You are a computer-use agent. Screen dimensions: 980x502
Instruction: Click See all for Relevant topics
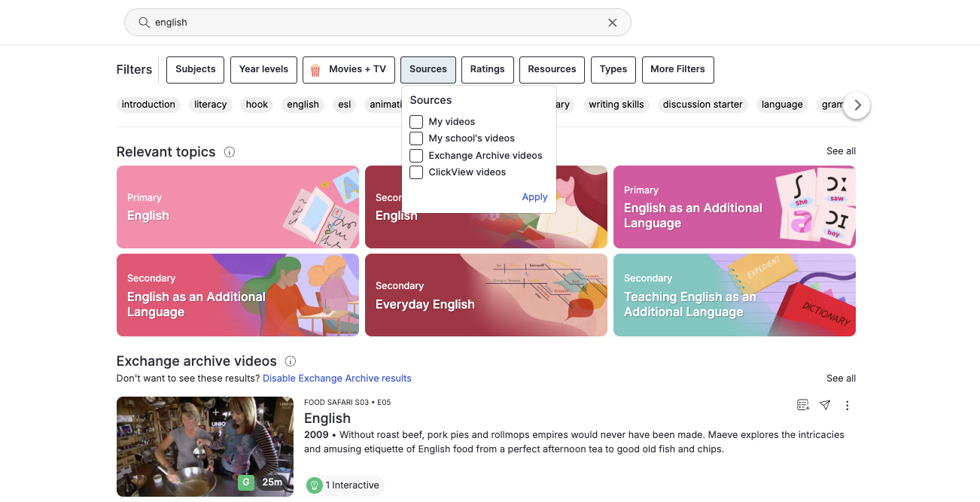[x=841, y=151]
